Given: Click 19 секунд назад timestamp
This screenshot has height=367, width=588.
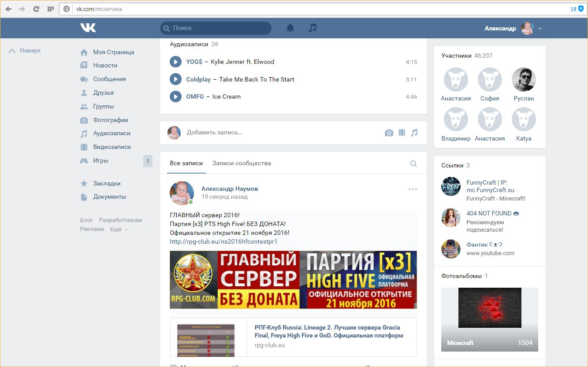Looking at the screenshot, I should (224, 197).
